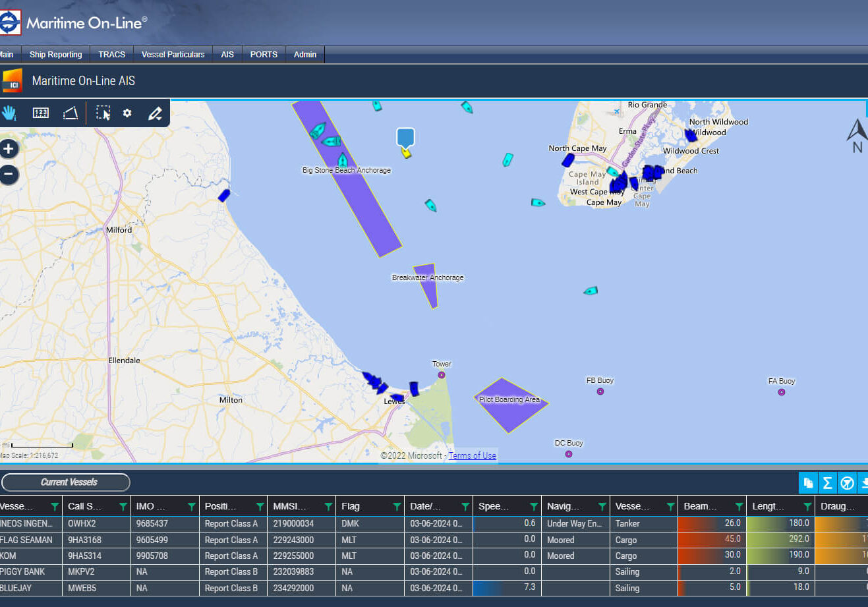Click the summation totals icon
This screenshot has width=868, height=607.
pos(827,483)
